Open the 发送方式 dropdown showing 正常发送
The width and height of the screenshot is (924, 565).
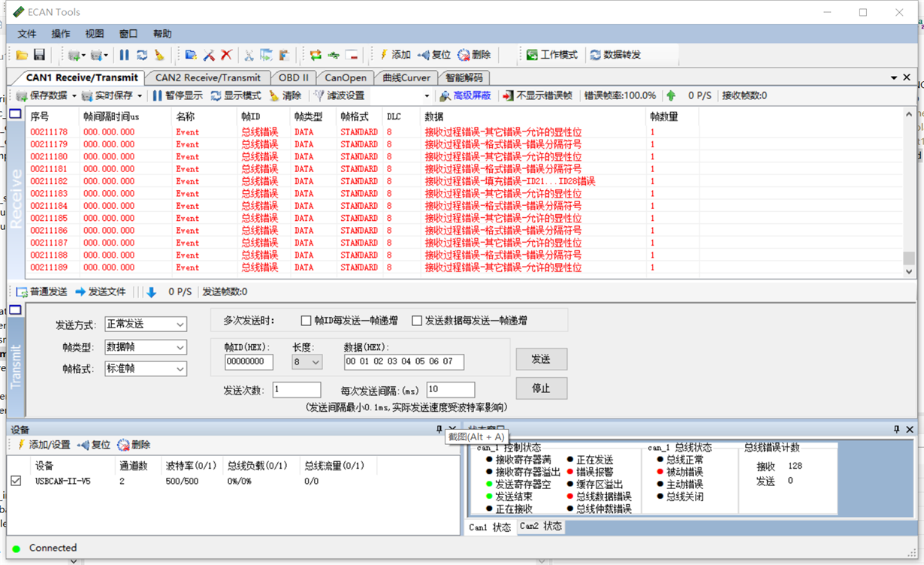coord(146,325)
